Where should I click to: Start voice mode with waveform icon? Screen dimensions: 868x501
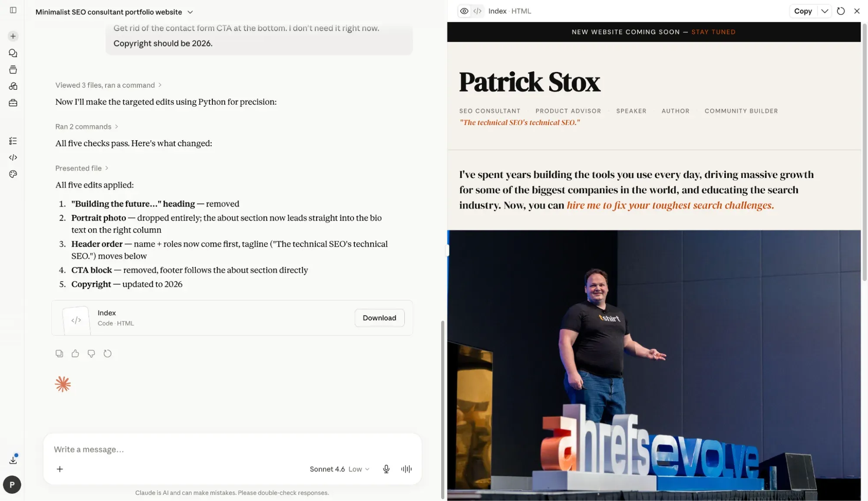(406, 469)
